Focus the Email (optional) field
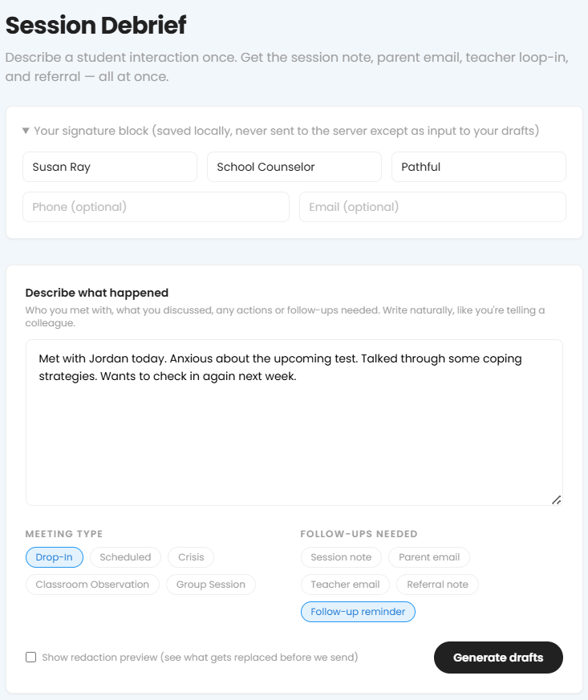Screen dimensions: 588x700 432,207
